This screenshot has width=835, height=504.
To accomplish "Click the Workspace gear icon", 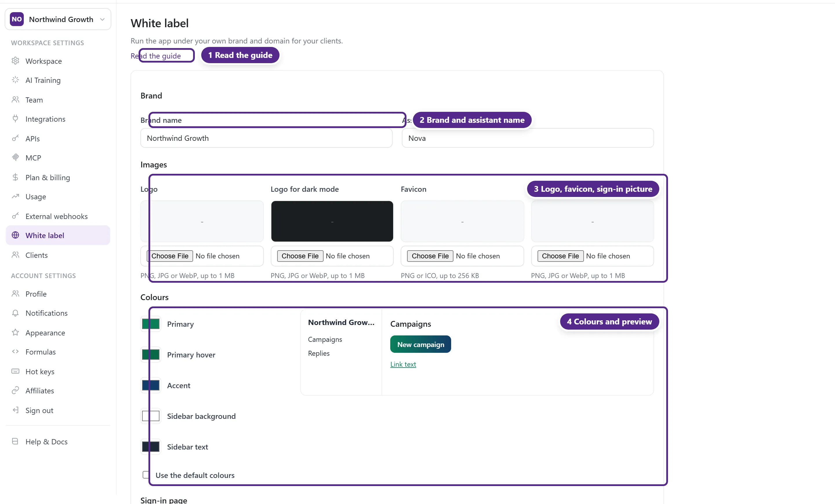I will coord(15,61).
